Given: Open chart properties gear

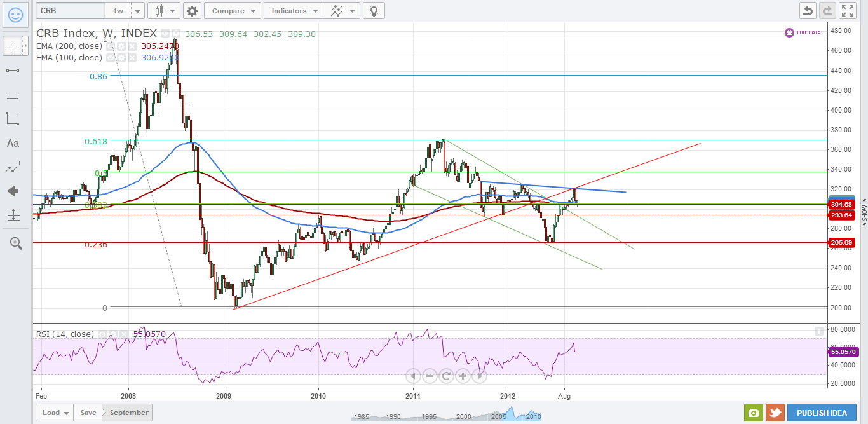Looking at the screenshot, I should (x=192, y=11).
